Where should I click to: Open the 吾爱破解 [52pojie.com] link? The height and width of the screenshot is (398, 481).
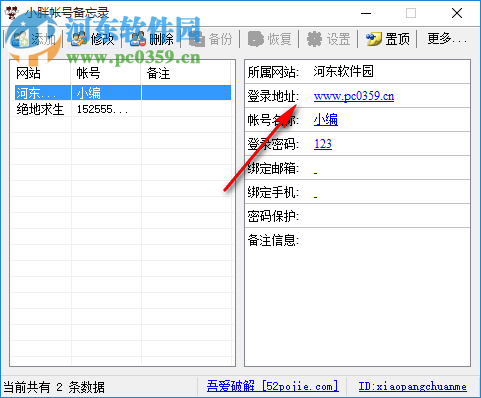pos(273,386)
